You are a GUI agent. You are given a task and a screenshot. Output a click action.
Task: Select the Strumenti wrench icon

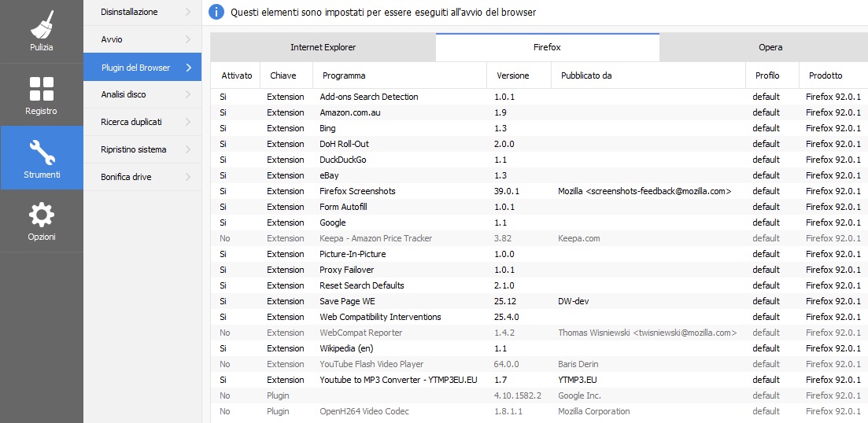(x=42, y=157)
